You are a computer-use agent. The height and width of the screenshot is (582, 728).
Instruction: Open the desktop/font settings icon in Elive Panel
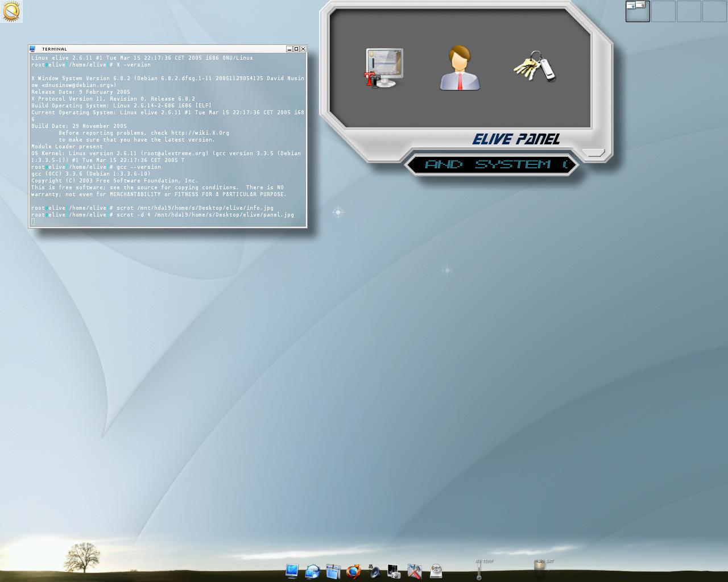(x=384, y=68)
